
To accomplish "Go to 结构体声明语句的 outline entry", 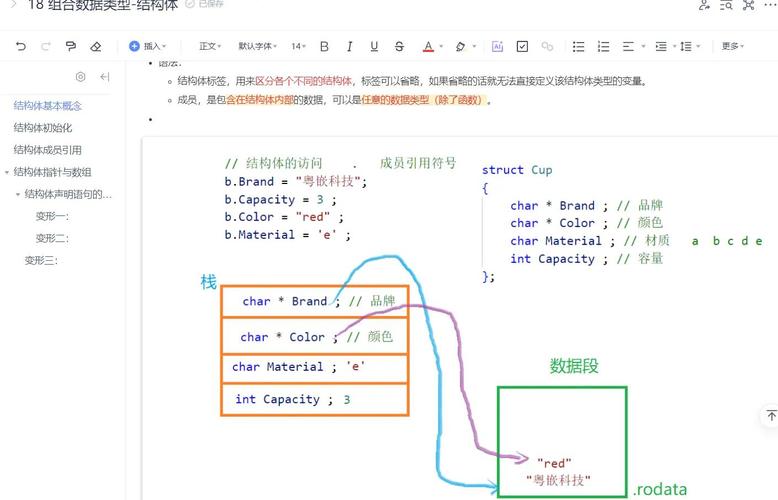I will coord(68,194).
